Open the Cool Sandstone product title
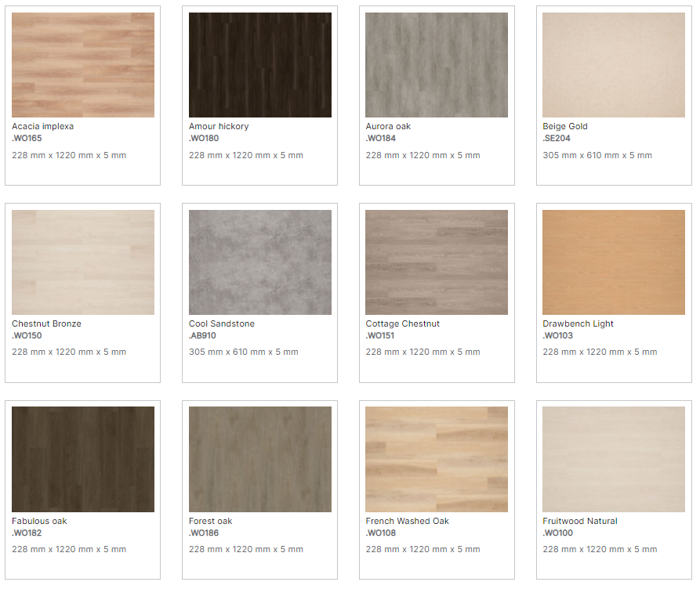The image size is (700, 589). pos(221,323)
